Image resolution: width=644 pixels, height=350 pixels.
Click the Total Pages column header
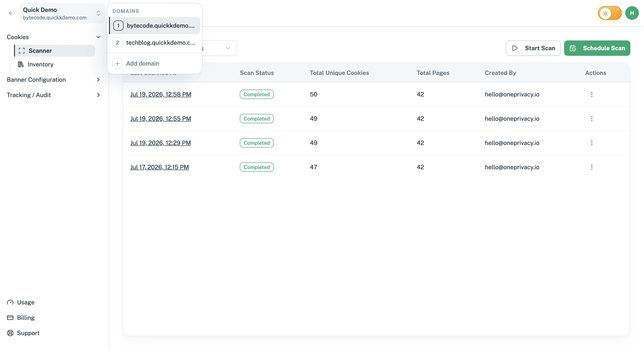(433, 73)
